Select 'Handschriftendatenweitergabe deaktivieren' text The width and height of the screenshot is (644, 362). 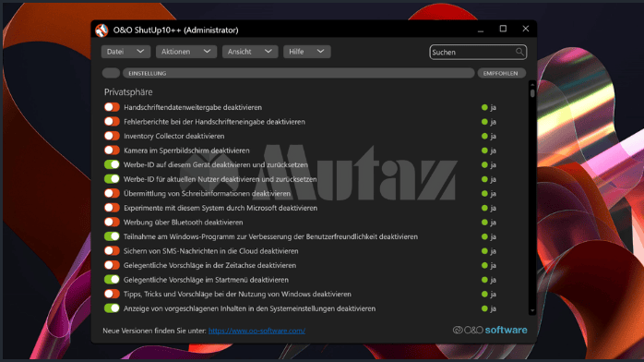[x=193, y=107]
